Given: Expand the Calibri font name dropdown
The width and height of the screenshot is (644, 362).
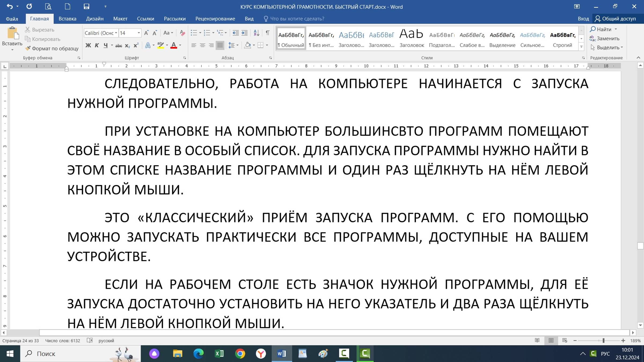Looking at the screenshot, I should 116,33.
